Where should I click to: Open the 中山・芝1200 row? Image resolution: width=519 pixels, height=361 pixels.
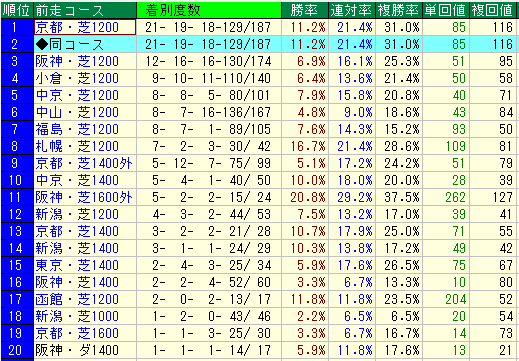pos(258,112)
